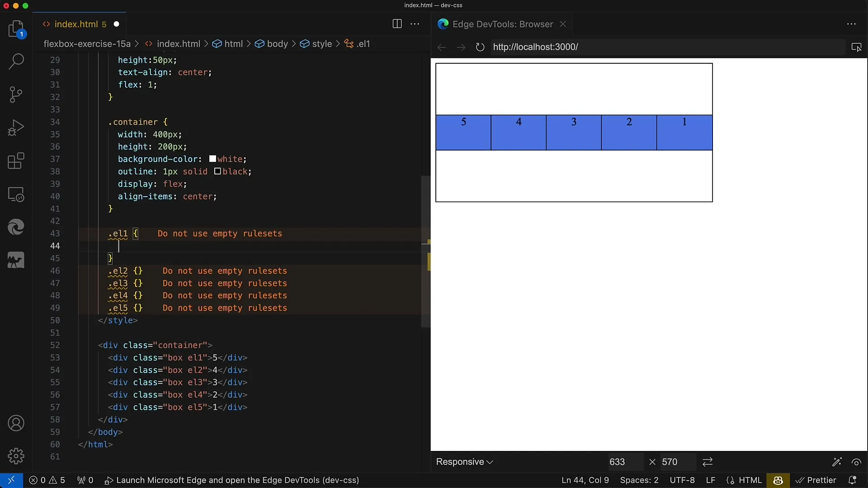Change language mode HTML
Screen dimensions: 868x488
744,480
